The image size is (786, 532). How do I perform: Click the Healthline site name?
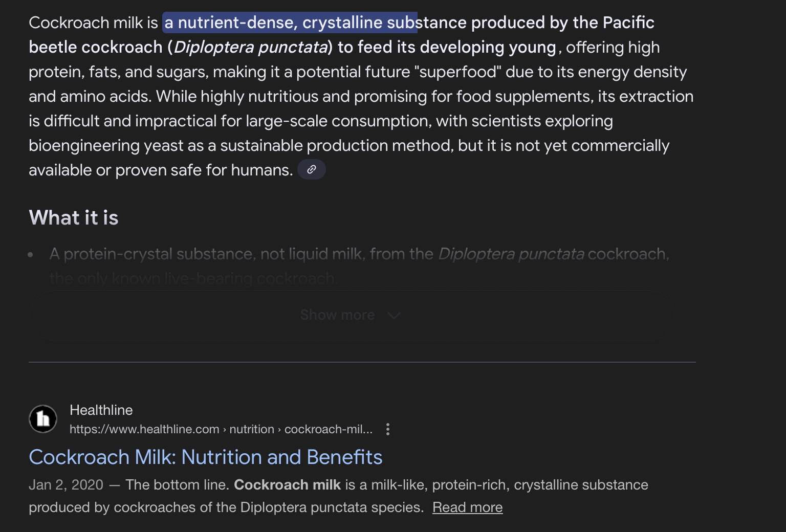[x=101, y=410]
